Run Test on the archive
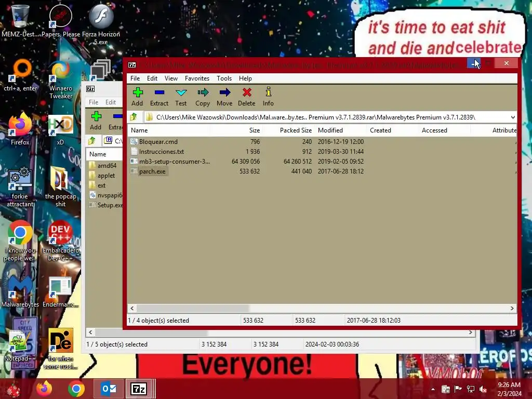 [x=181, y=97]
